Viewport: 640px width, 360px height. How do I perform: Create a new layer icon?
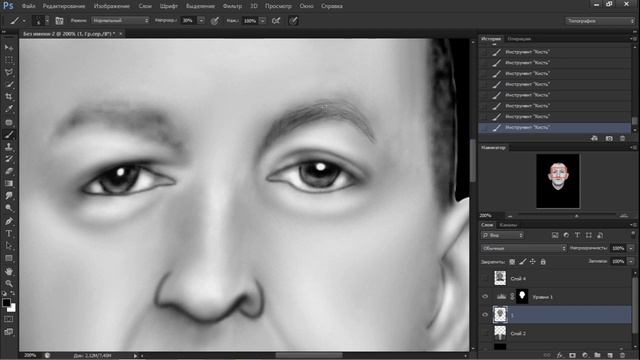[610, 356]
